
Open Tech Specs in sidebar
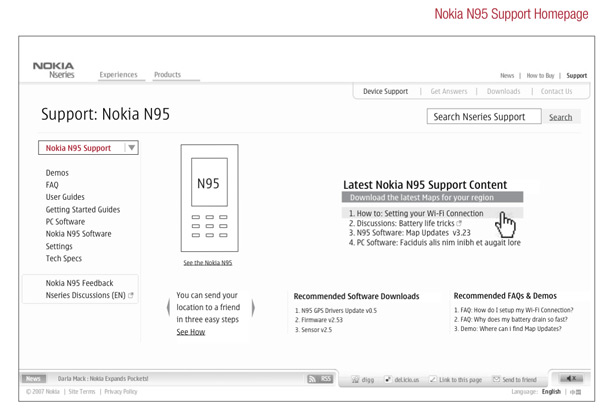[64, 258]
